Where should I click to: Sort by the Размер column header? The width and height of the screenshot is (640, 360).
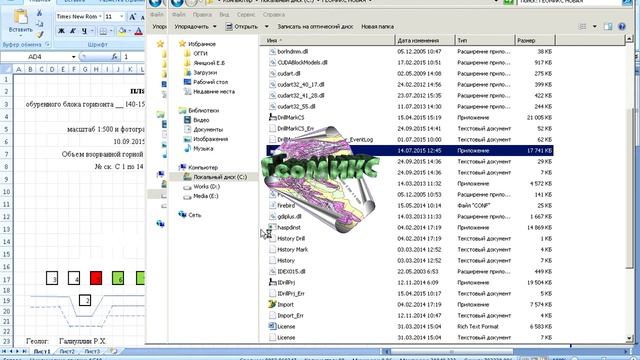pyautogui.click(x=535, y=40)
